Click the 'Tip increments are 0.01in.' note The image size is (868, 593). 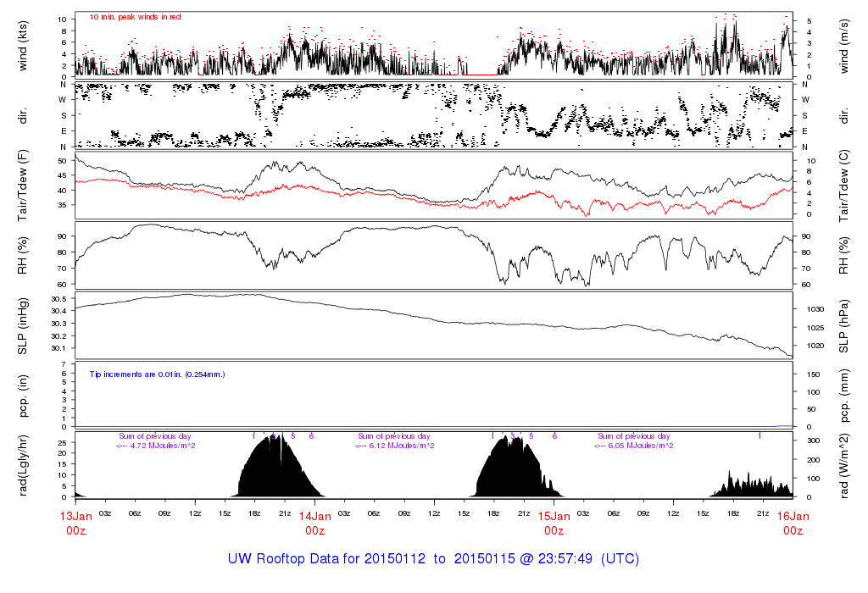[157, 374]
